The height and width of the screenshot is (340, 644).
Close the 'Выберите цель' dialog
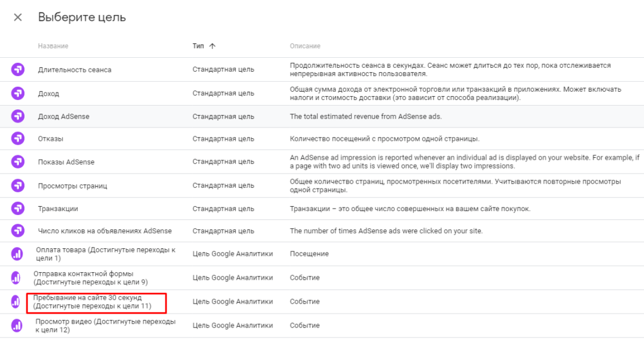(18, 18)
